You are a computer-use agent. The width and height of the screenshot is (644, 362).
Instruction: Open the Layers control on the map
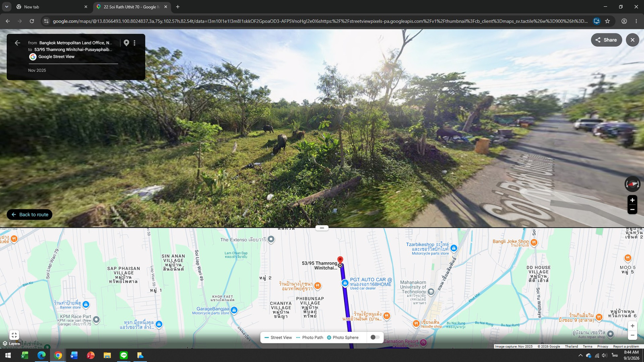11,343
